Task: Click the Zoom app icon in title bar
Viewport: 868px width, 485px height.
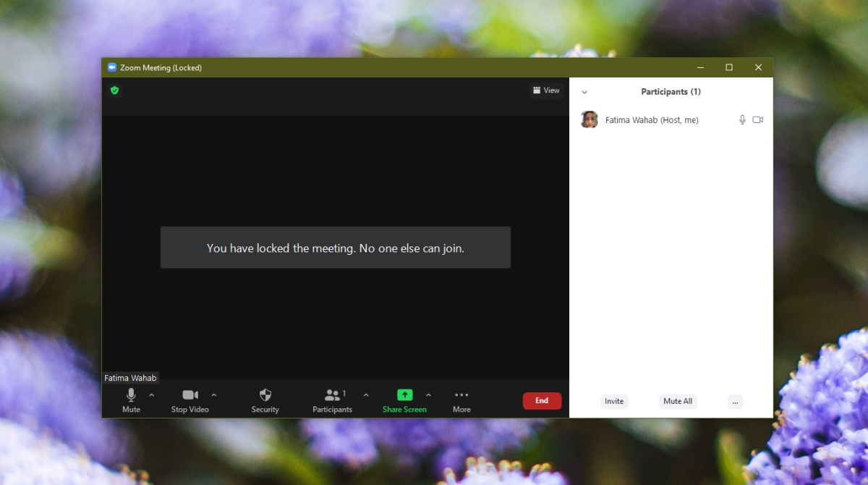Action: 112,67
